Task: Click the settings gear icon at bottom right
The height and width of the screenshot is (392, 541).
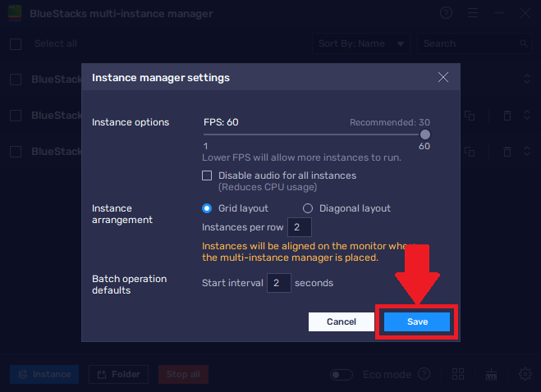Action: point(525,375)
